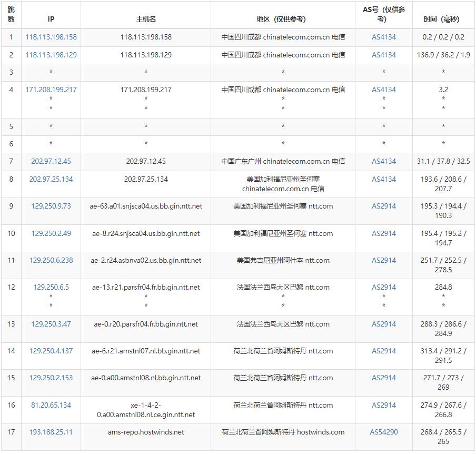Select hostname ae-6.r21.amstnl07.nl.bb.gin.ntt.net

pos(146,351)
